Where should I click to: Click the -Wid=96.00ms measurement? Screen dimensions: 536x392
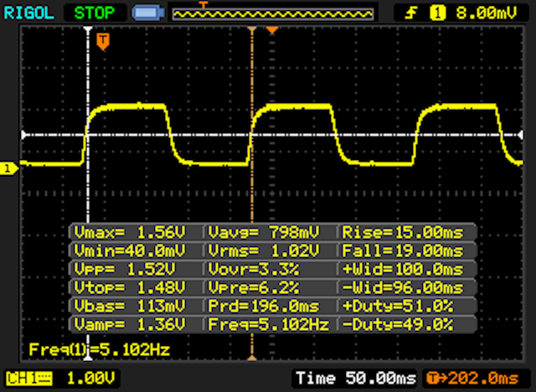click(x=403, y=288)
